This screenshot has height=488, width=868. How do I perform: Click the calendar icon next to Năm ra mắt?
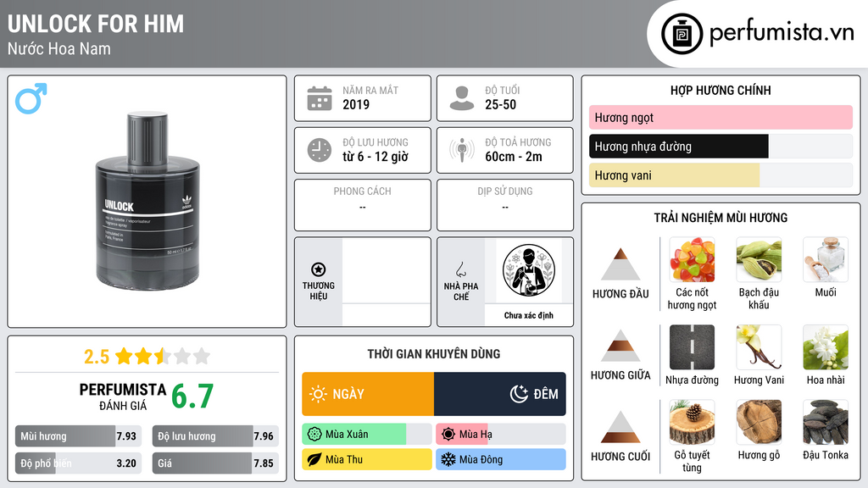[x=320, y=98]
